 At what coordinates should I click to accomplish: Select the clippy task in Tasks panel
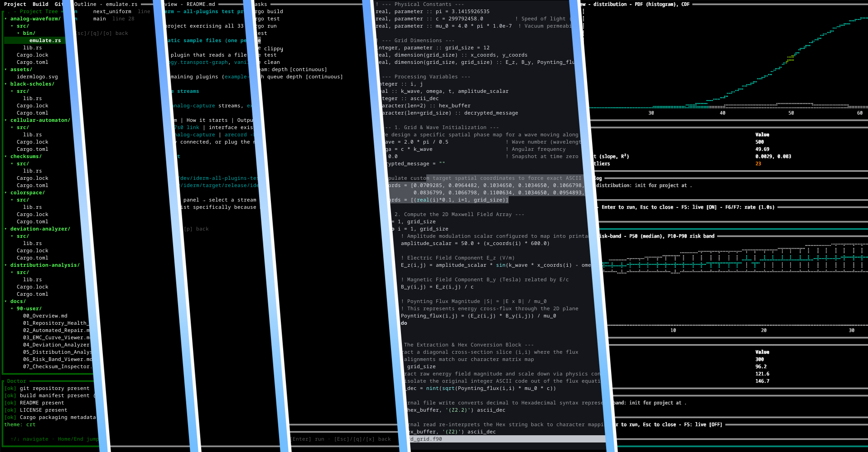click(273, 48)
